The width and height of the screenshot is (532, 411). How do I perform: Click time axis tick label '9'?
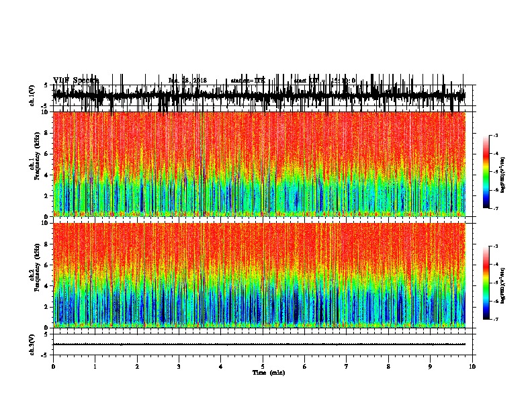pos(430,367)
